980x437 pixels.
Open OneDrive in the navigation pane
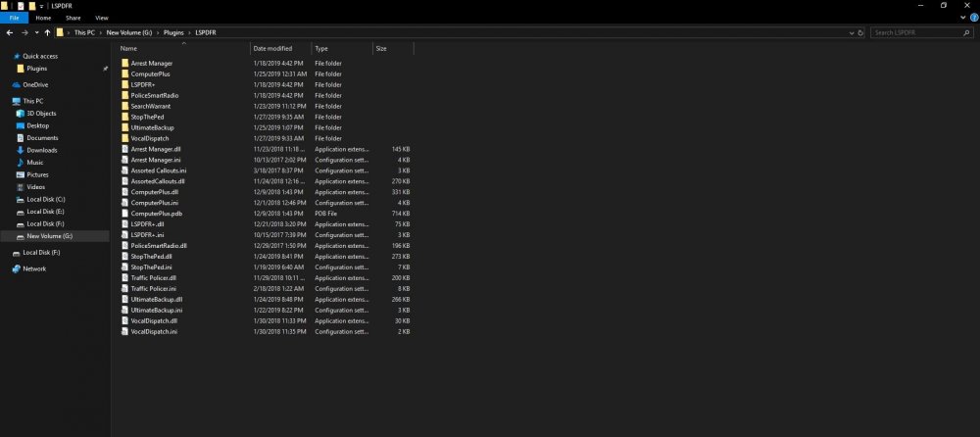pos(35,85)
